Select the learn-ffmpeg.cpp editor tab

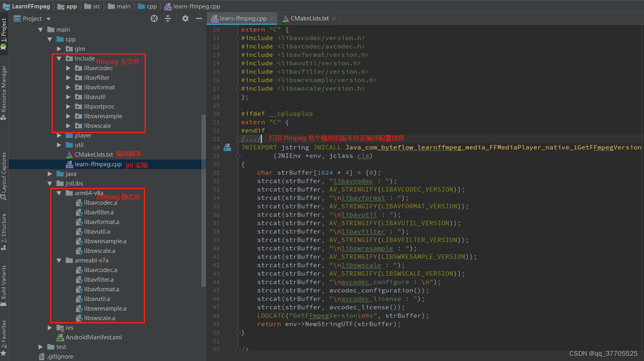pos(243,18)
